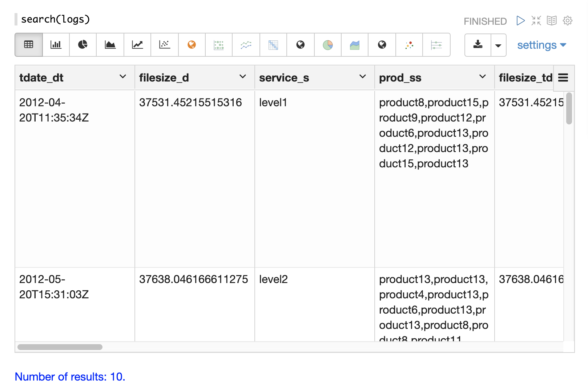Run the paragraph with play icon
The width and height of the screenshot is (588, 390).
520,21
